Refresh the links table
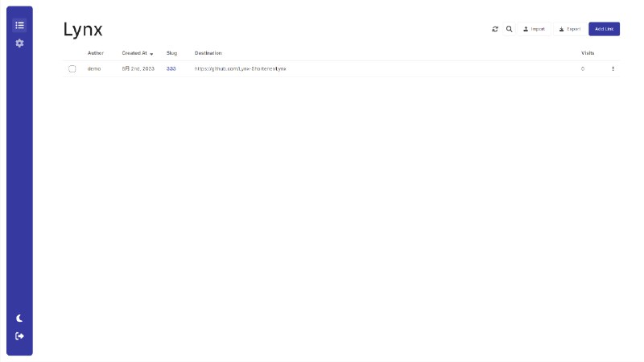This screenshot has width=644, height=362. [x=495, y=29]
